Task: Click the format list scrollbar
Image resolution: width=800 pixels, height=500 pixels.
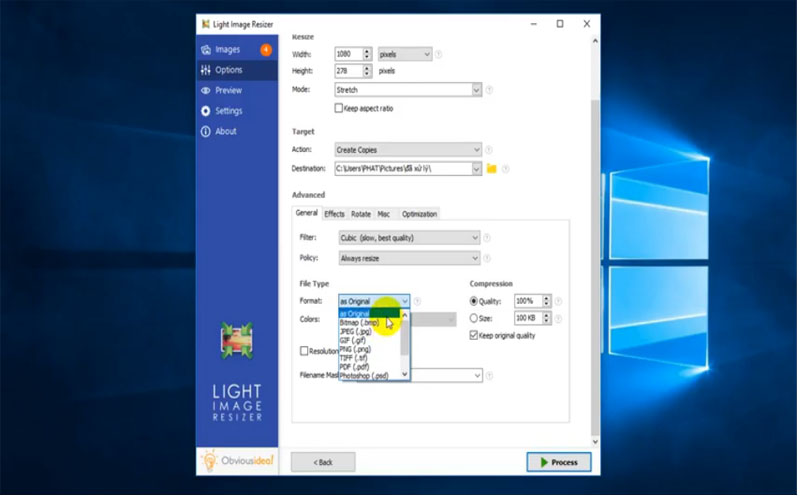Action: [x=405, y=338]
